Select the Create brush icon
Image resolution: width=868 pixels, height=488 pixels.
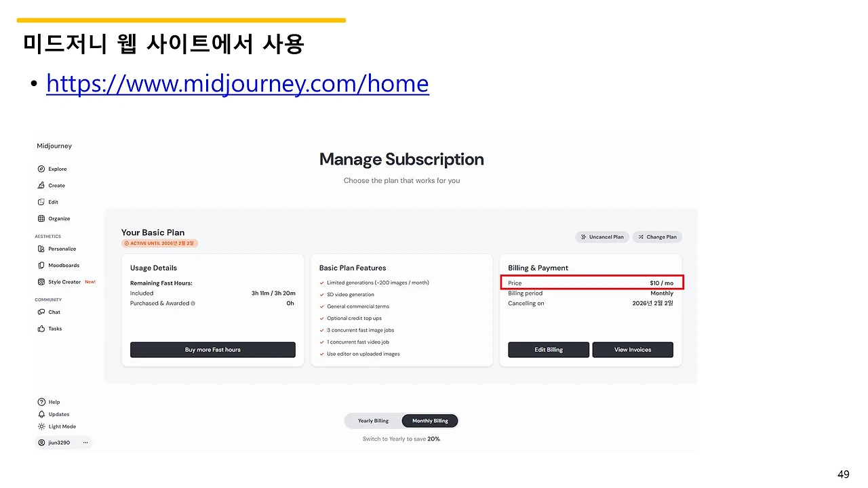[x=41, y=185]
